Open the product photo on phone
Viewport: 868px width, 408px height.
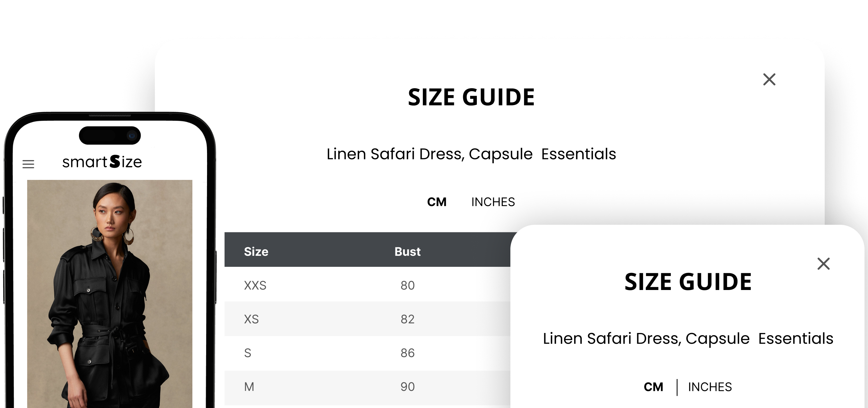click(x=109, y=294)
